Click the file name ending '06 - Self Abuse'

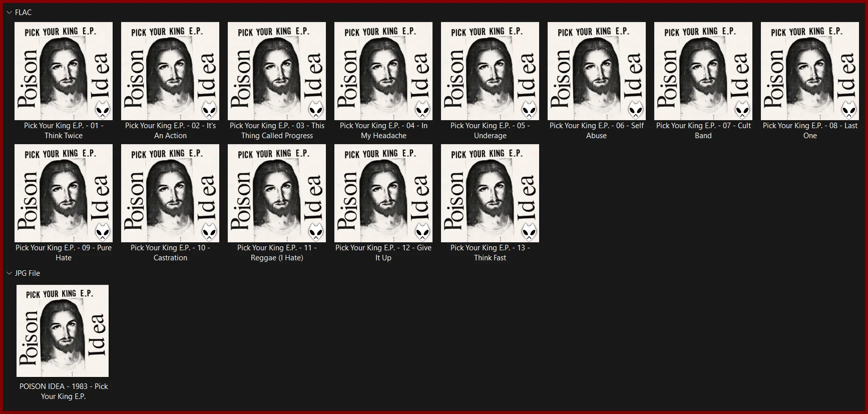click(597, 131)
